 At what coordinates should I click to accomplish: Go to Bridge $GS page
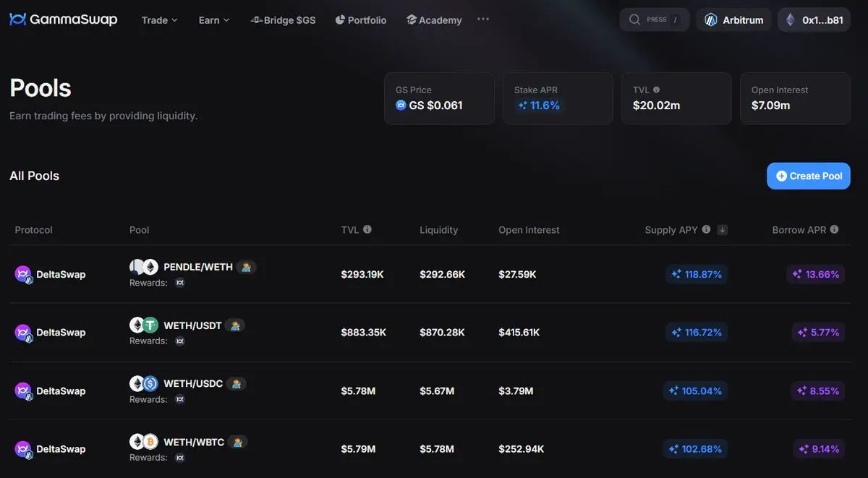pyautogui.click(x=283, y=20)
